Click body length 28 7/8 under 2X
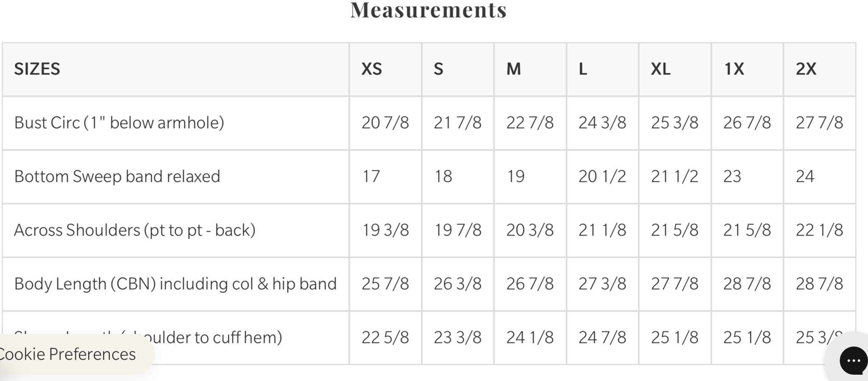Screen dimensions: 868x381 pyautogui.click(x=819, y=284)
